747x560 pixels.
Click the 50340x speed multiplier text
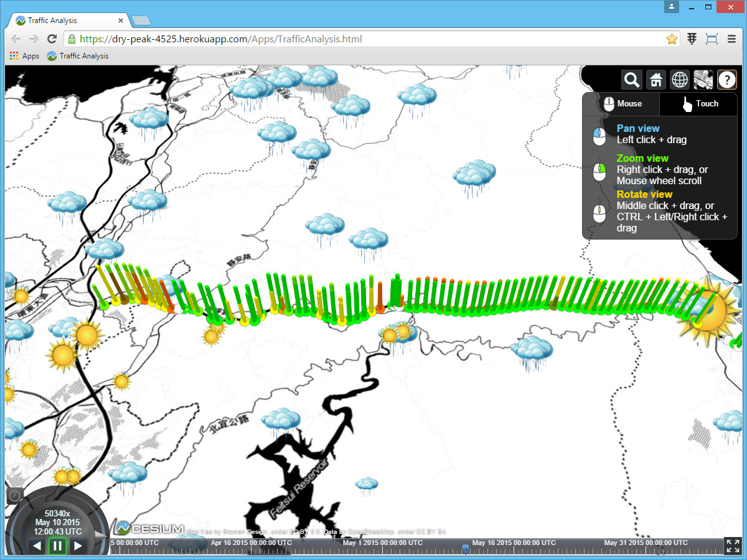(57, 513)
